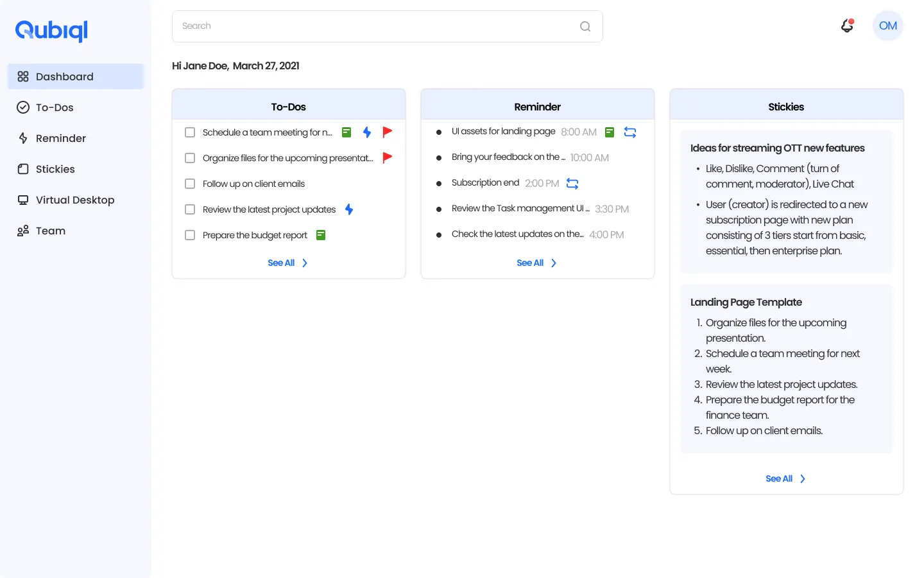
Task: Click the search magnifier icon
Action: click(585, 26)
